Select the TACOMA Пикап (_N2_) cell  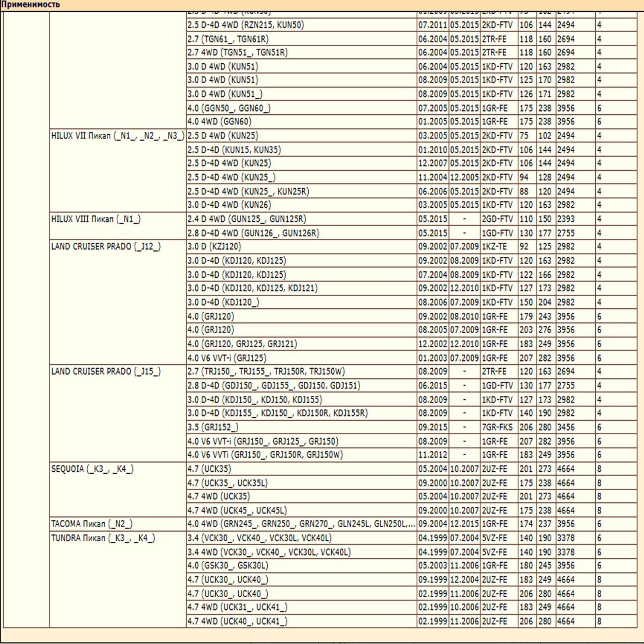(x=92, y=524)
